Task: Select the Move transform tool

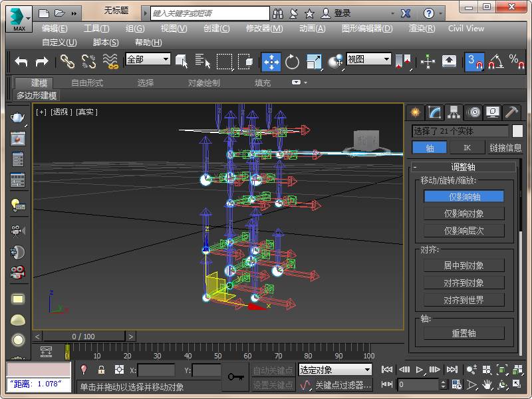Action: [271, 61]
